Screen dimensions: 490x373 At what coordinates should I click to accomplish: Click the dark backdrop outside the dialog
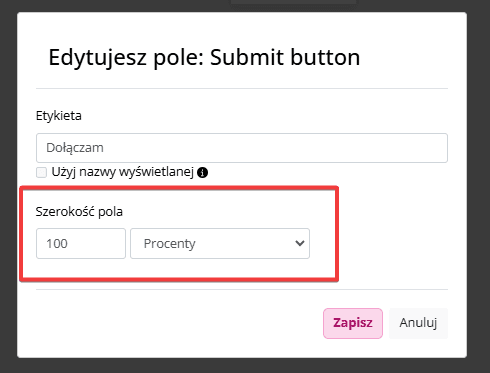(x=8, y=187)
